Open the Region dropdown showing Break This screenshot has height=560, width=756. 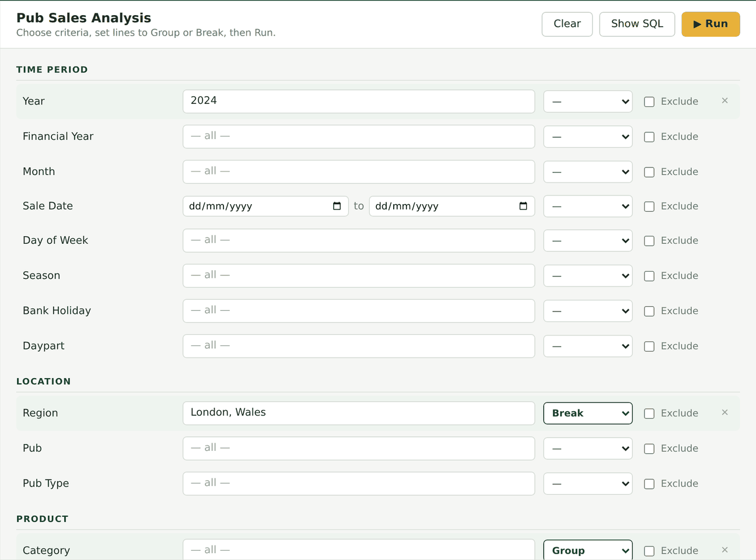click(588, 413)
